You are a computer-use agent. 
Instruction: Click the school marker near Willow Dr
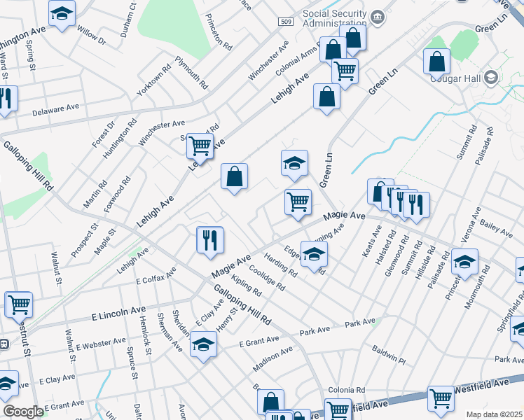(62, 13)
